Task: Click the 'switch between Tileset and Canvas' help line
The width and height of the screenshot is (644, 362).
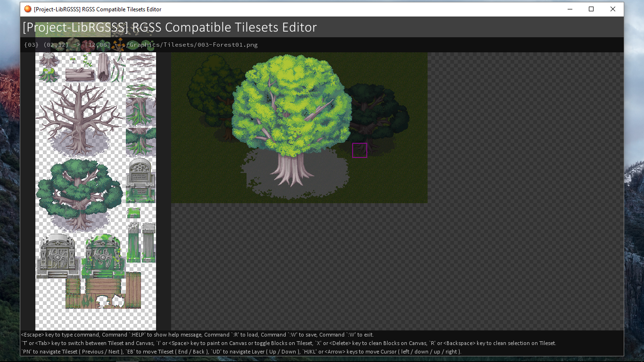Action: 289,343
